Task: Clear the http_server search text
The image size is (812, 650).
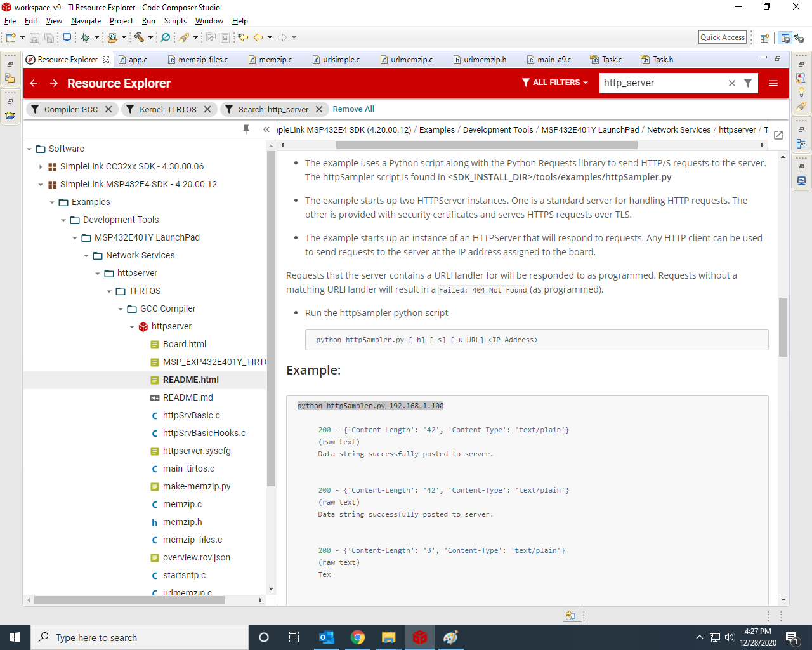Action: click(x=731, y=83)
